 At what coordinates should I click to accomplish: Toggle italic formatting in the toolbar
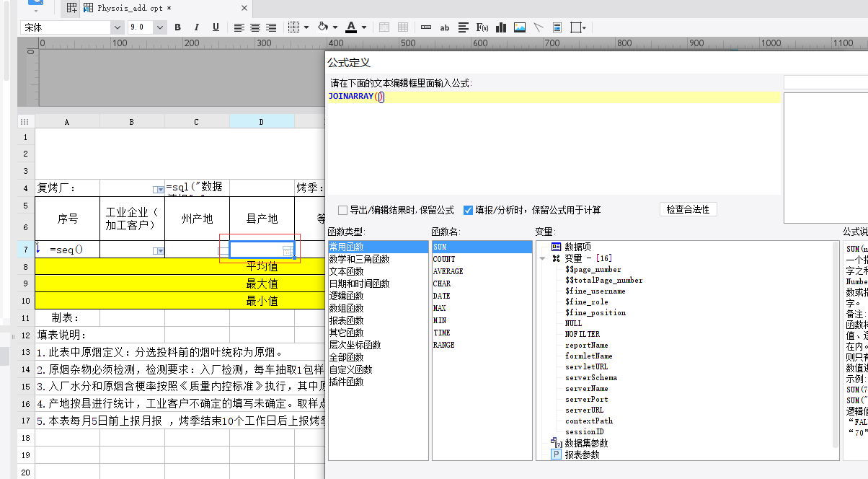(197, 27)
